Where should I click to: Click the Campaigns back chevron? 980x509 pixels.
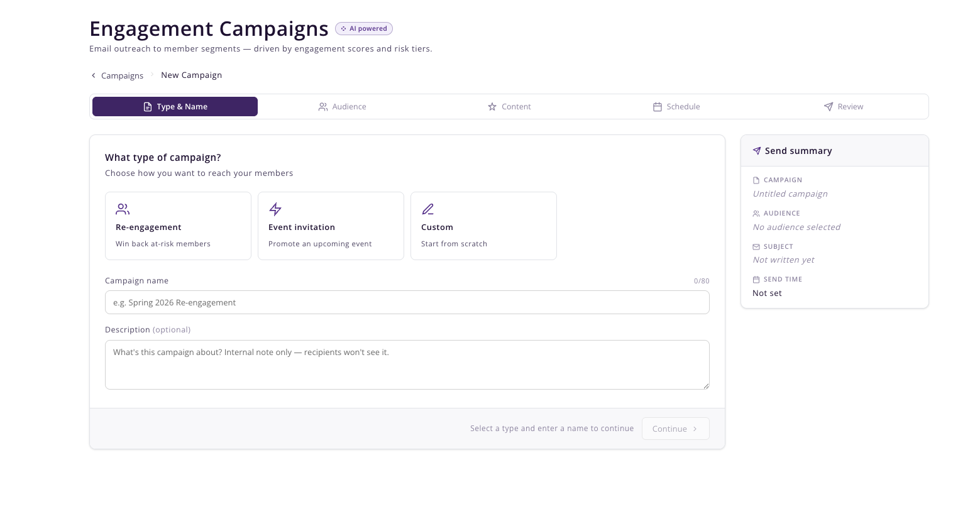(94, 75)
